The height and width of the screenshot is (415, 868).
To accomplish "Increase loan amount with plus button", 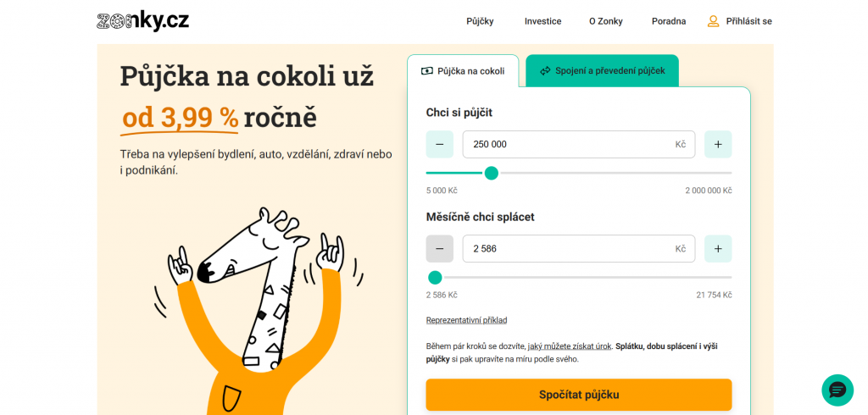I will point(718,145).
